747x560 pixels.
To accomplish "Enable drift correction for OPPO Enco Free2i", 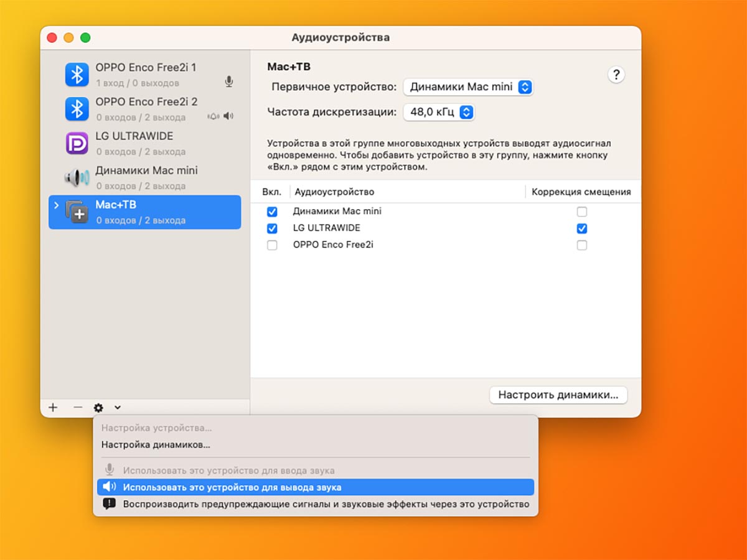I will [581, 245].
